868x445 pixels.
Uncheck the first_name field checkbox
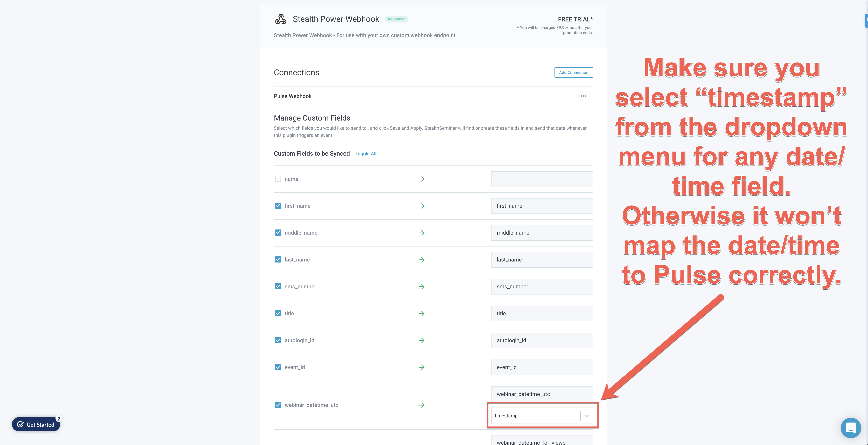[278, 206]
